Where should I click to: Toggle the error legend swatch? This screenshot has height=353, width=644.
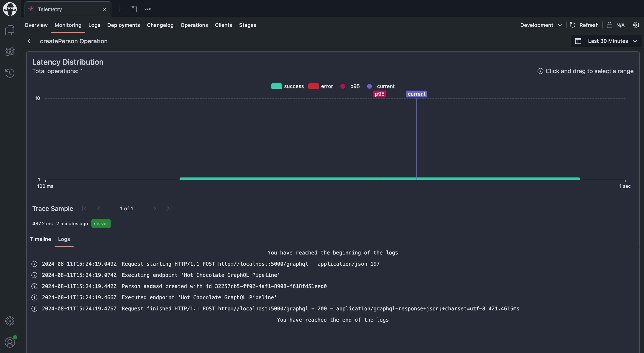click(313, 86)
